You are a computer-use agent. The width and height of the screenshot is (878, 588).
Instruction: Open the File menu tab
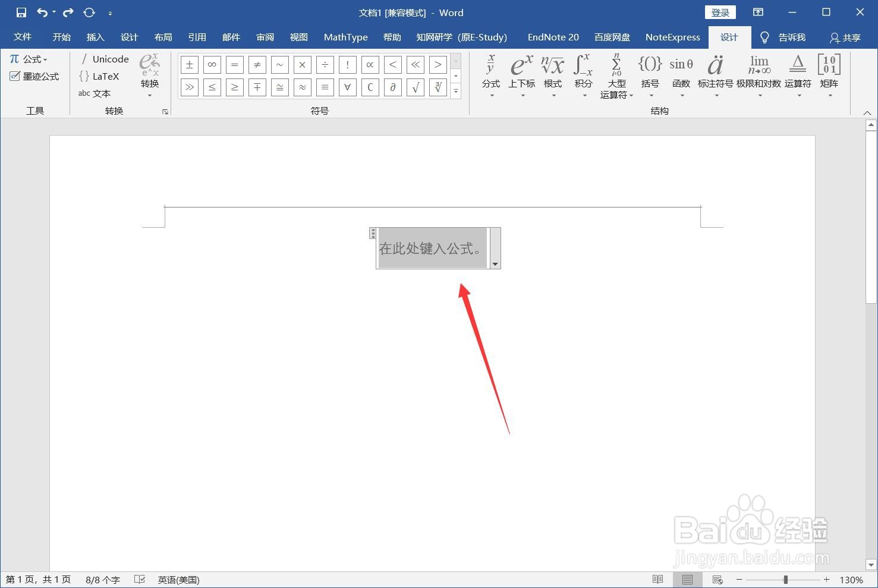pyautogui.click(x=23, y=37)
